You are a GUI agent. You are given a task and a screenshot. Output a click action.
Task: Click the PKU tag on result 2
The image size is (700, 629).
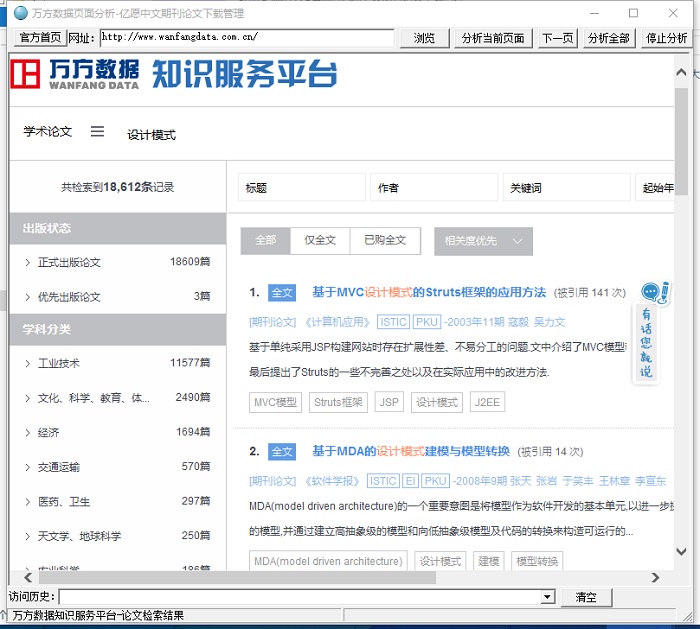pos(435,481)
